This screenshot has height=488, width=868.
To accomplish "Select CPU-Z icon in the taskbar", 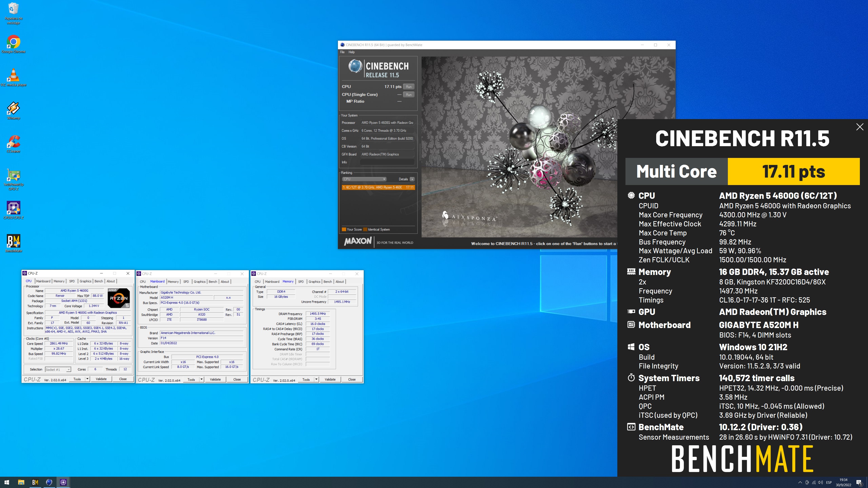I will (x=63, y=482).
